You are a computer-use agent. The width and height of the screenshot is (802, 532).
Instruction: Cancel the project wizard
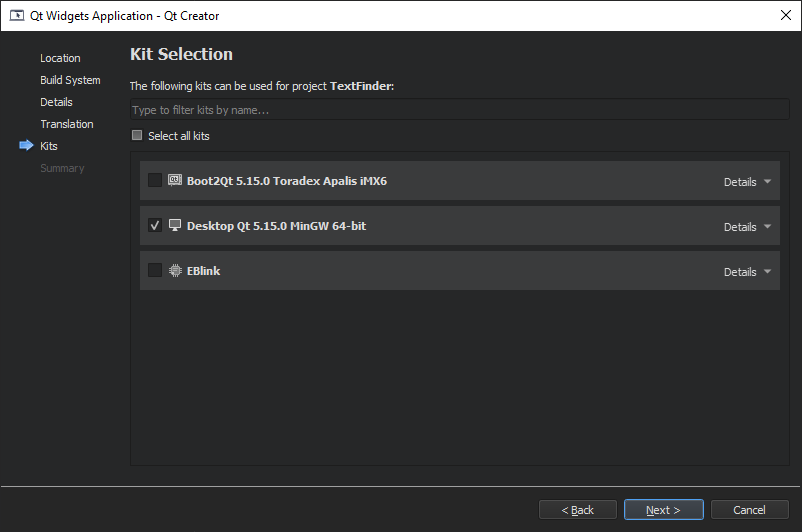pos(749,509)
